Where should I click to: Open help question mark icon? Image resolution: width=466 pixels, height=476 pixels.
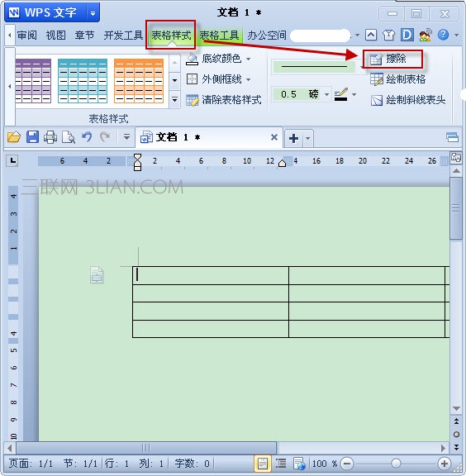click(443, 35)
